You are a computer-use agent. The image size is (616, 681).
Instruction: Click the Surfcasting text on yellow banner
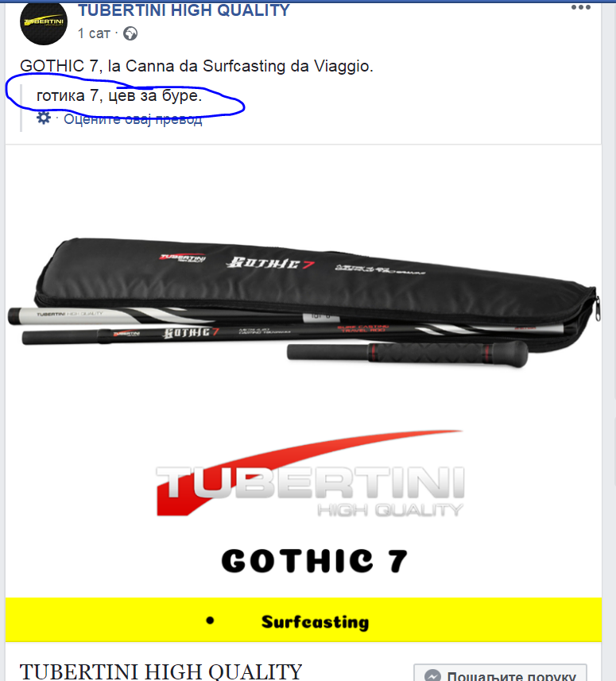pyautogui.click(x=315, y=622)
